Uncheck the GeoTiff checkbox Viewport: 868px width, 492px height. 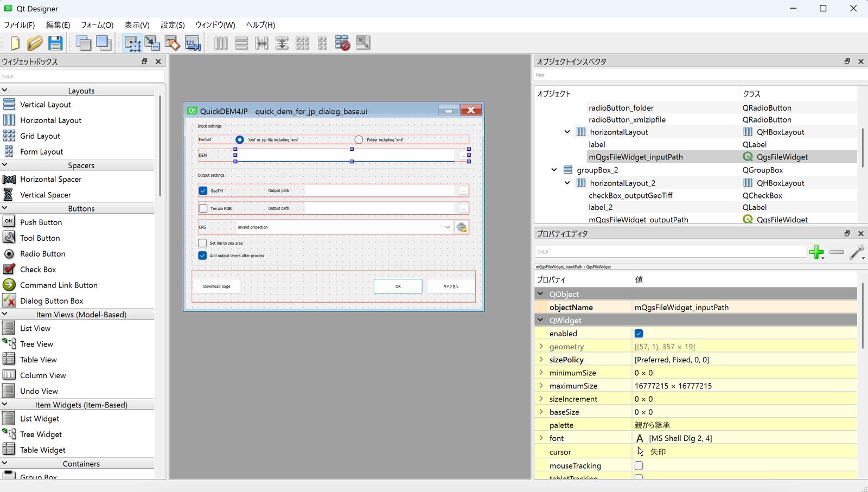point(203,191)
